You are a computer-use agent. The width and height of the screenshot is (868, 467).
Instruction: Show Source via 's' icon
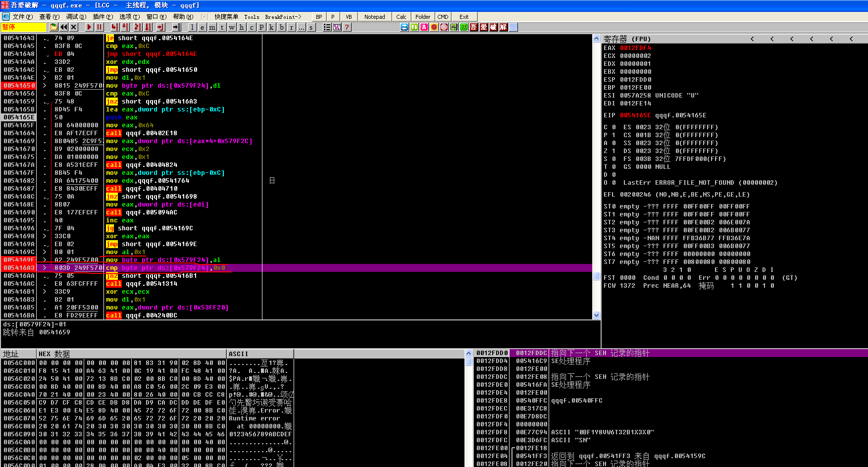(311, 27)
